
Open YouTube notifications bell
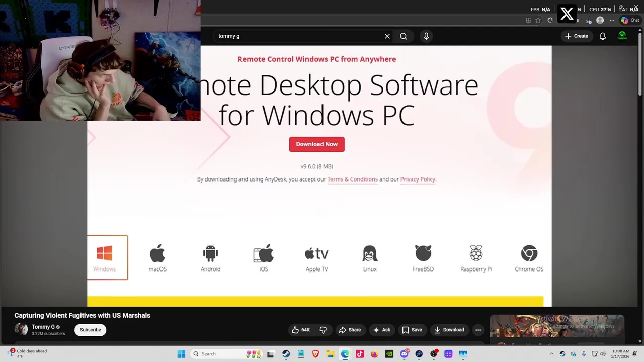(603, 36)
